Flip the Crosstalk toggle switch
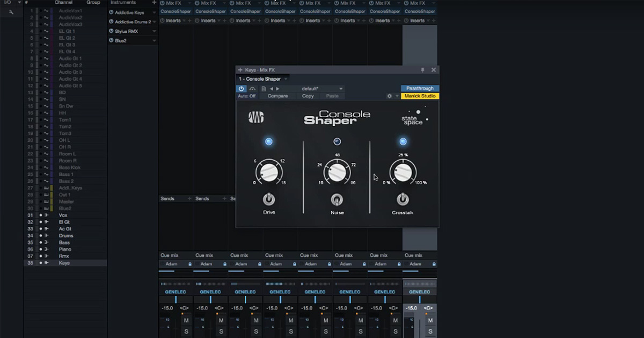Screen dimensions: 644x338 click(402, 199)
